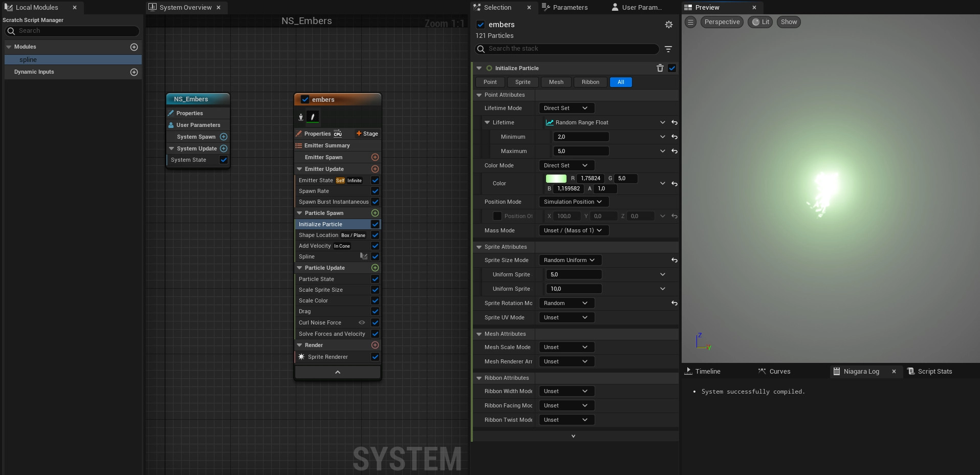Open the Position Mode dropdown
Viewport: 980px width, 475px height.
pyautogui.click(x=573, y=202)
